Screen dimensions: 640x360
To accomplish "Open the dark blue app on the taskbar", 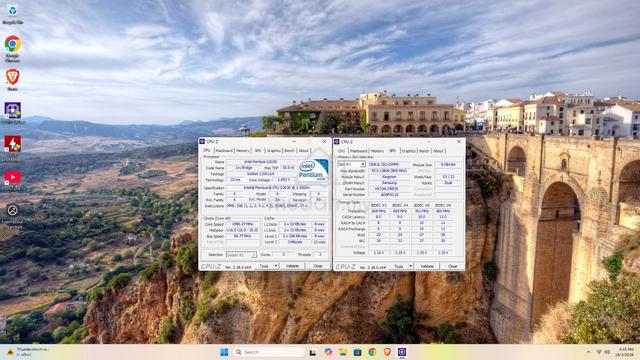I will (x=357, y=352).
